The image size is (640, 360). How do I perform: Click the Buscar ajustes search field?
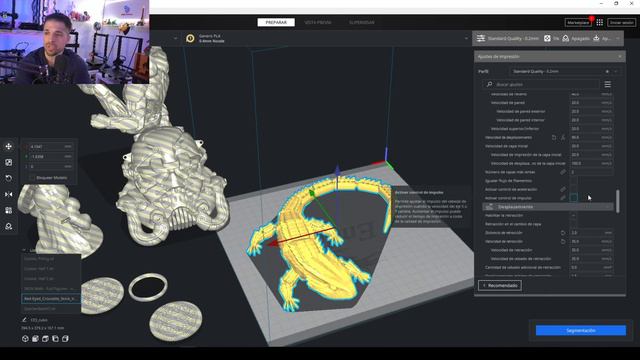[x=541, y=84]
